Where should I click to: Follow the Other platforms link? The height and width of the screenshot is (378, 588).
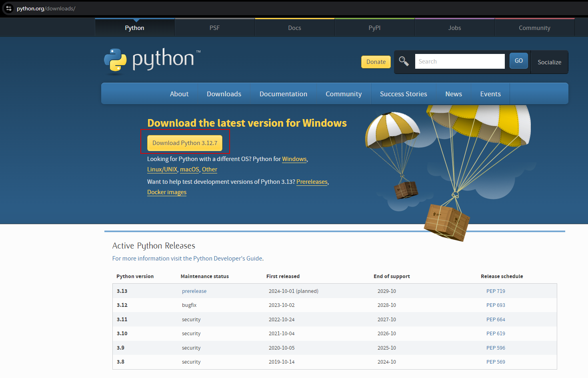tap(210, 169)
